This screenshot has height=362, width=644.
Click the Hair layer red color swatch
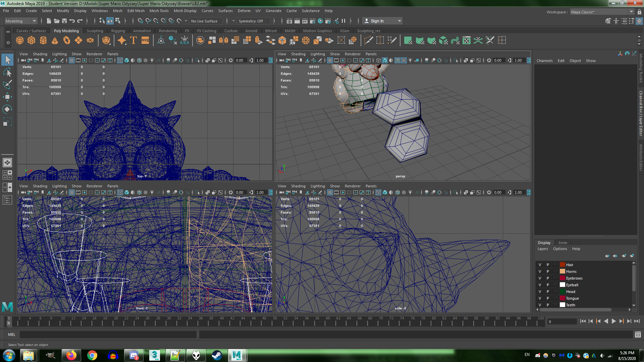[562, 265]
